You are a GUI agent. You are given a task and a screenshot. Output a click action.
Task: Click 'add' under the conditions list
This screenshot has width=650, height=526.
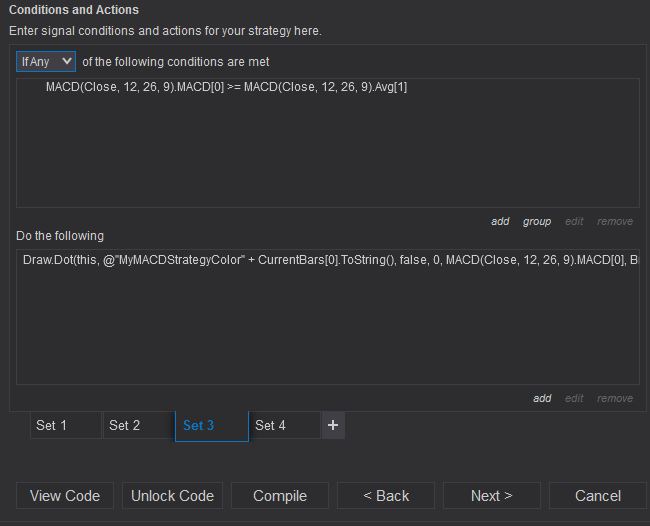[500, 221]
